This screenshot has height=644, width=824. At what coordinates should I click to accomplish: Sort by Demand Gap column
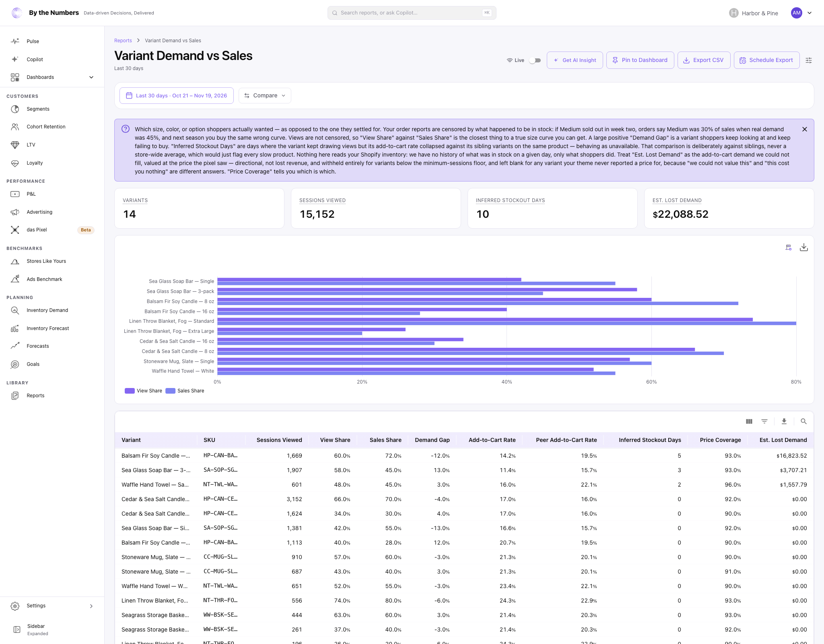(432, 440)
